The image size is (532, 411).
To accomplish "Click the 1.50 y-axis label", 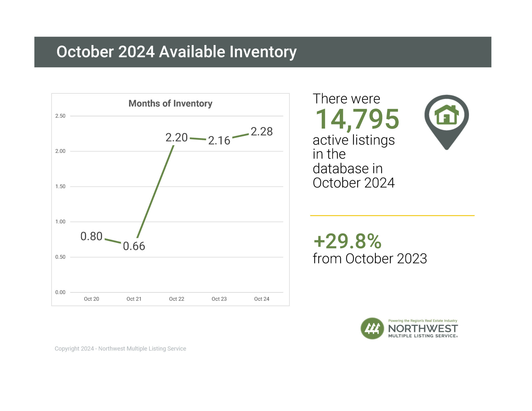I will [60, 186].
